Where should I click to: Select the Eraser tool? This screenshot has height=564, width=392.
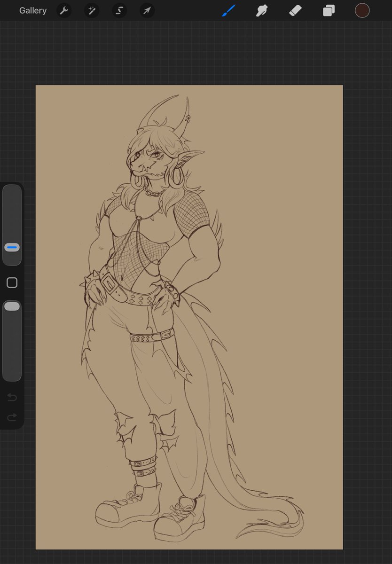click(295, 10)
